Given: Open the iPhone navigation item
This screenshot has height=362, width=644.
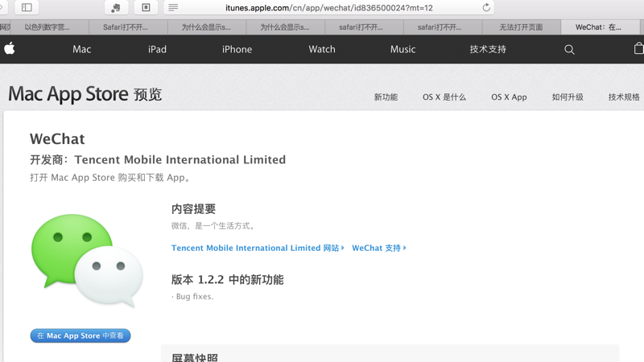Looking at the screenshot, I should pos(237,49).
